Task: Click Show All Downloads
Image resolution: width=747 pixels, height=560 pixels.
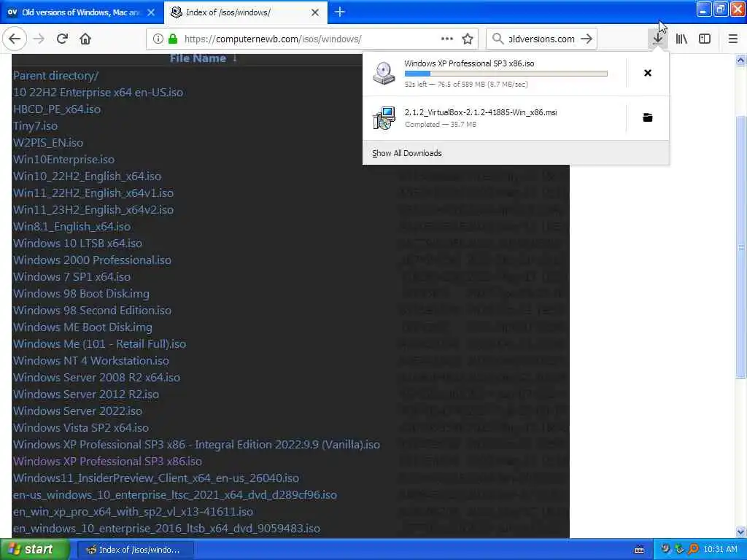Action: (407, 153)
